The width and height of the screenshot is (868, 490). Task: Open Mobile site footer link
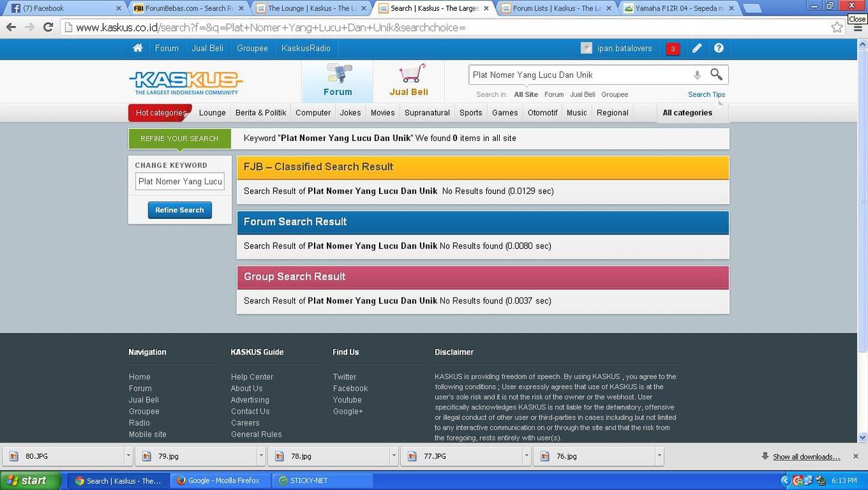148,434
